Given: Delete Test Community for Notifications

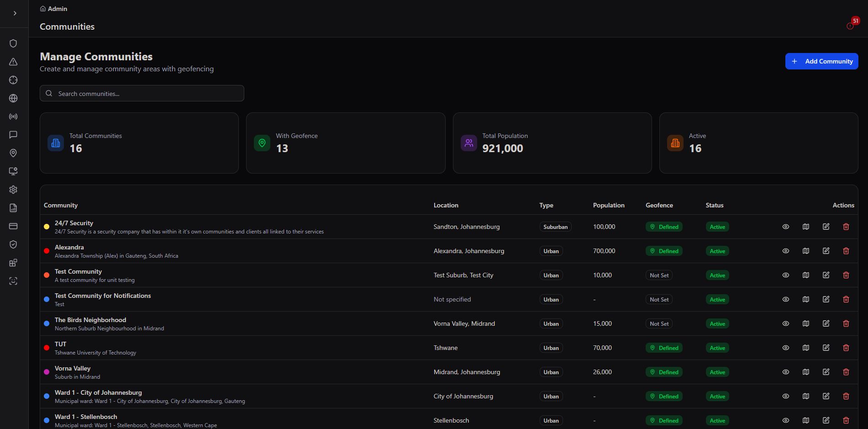Looking at the screenshot, I should coord(846,299).
